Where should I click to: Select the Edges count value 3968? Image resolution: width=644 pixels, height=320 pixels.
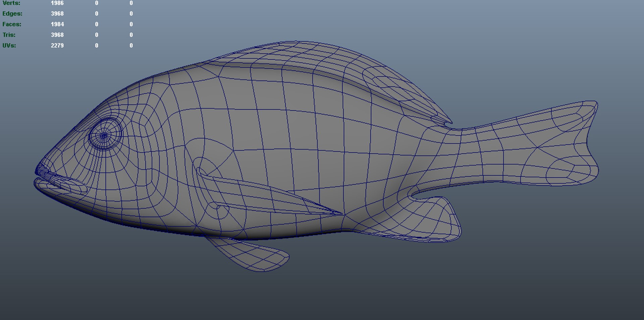click(57, 14)
